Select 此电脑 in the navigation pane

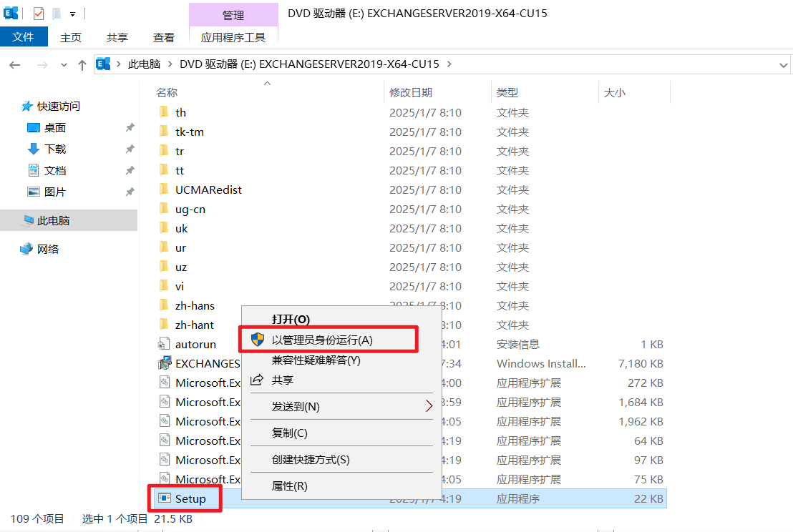tap(69, 220)
